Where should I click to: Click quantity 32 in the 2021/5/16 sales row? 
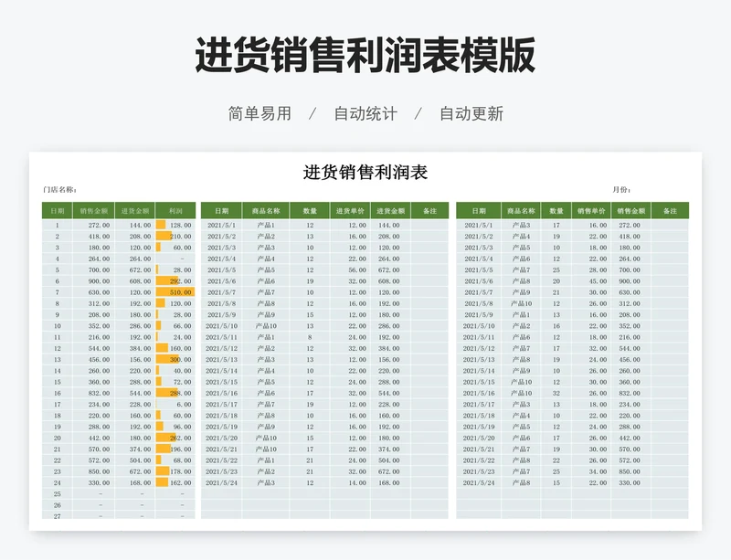pos(556,393)
